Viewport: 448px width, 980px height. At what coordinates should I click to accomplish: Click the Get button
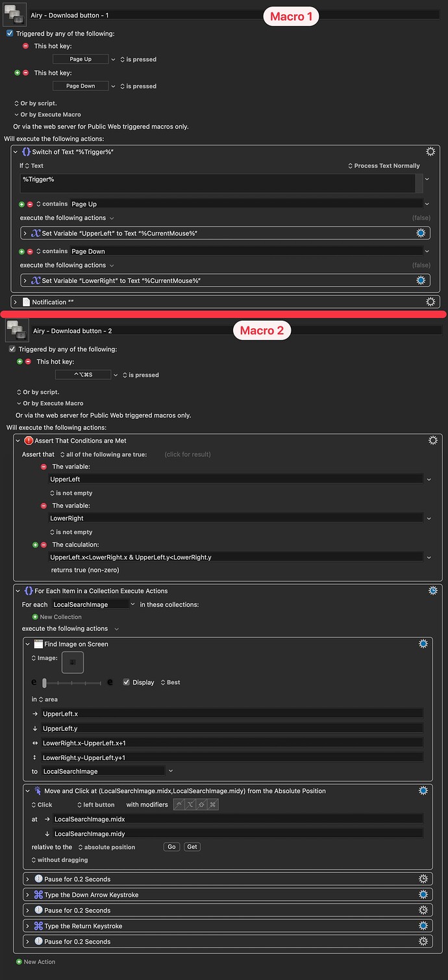pos(192,847)
